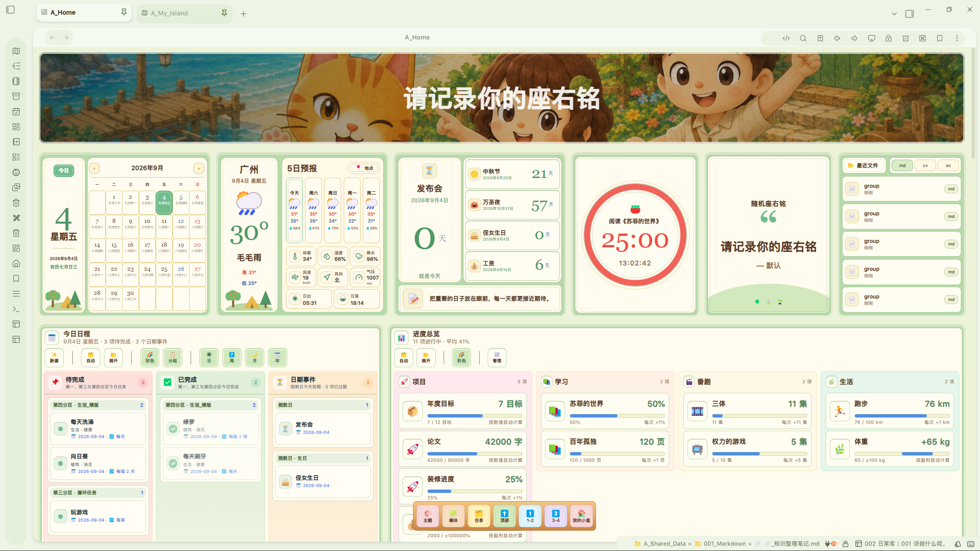Toggle 彩色 in 进度总览 toolbar
Image resolution: width=980 pixels, height=551 pixels.
462,358
